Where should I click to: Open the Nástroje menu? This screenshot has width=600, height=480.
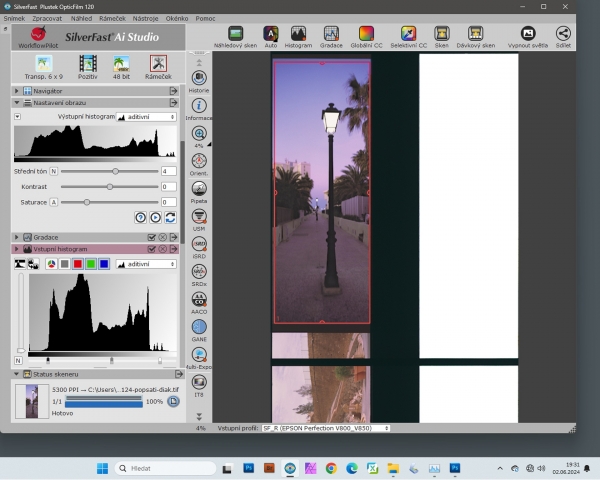pyautogui.click(x=145, y=18)
